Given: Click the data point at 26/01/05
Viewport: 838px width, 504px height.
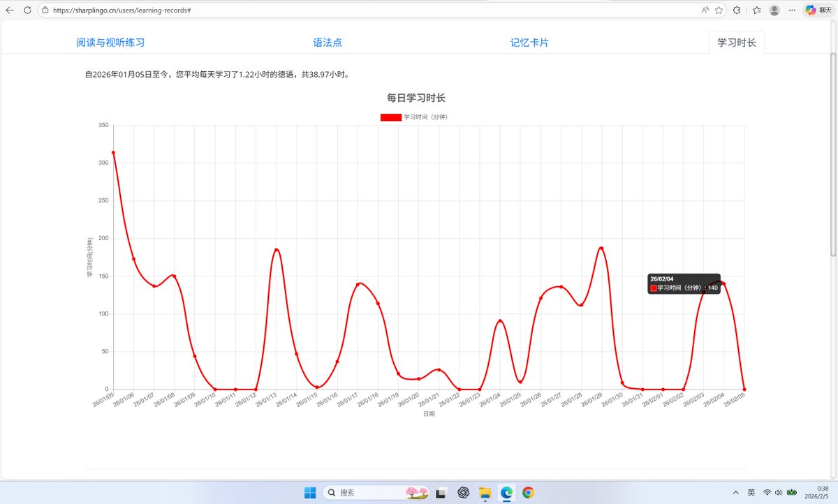Looking at the screenshot, I should pos(113,153).
